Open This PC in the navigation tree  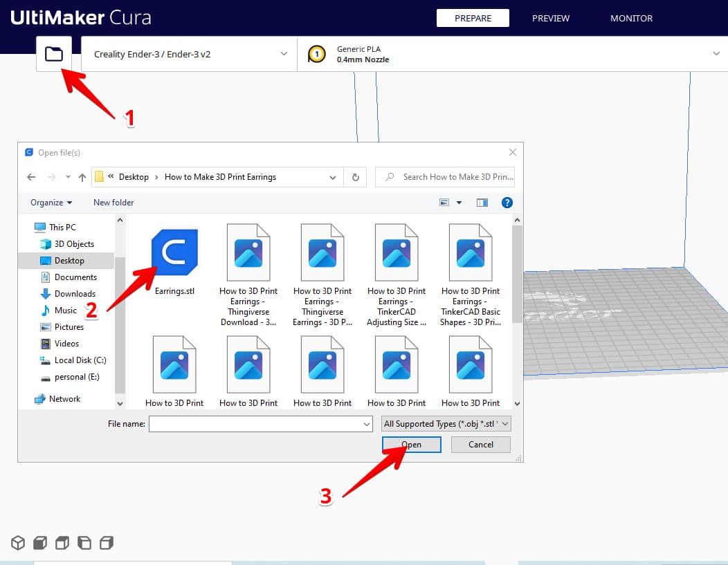pyautogui.click(x=55, y=228)
